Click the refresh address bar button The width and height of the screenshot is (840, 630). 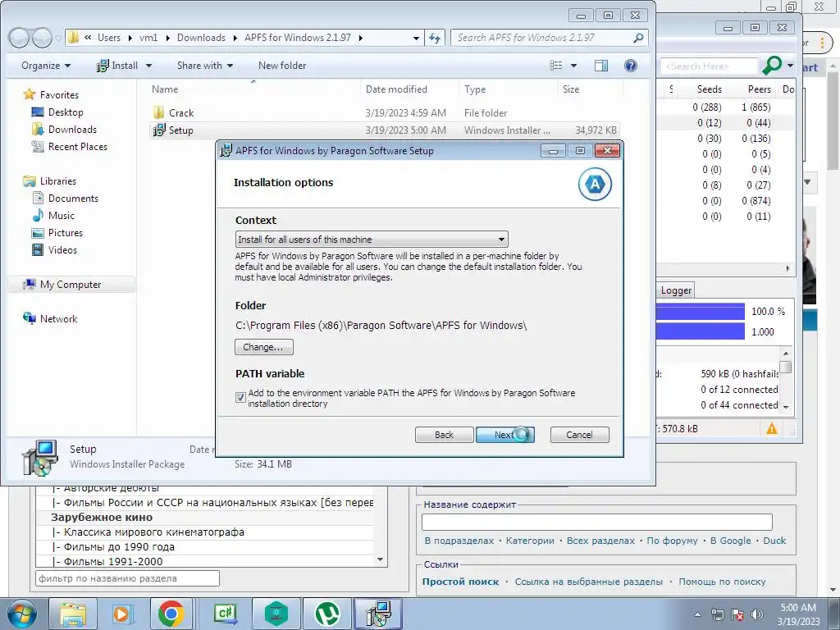tap(435, 38)
